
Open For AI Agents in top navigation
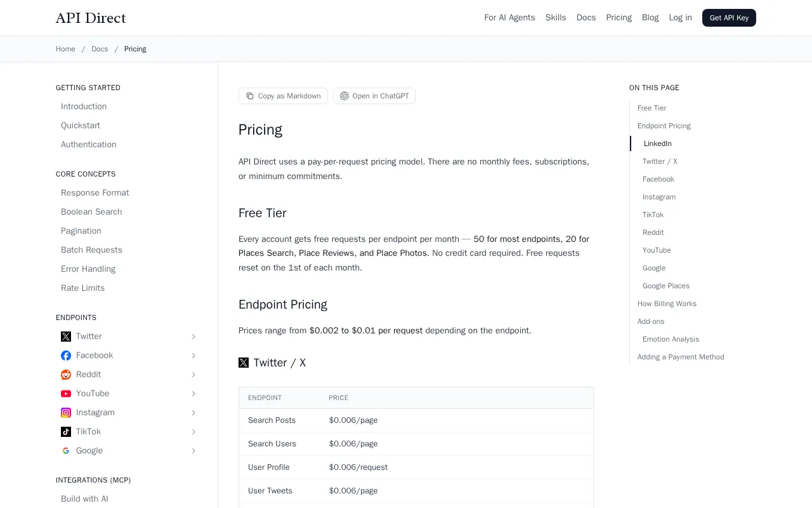(x=509, y=18)
